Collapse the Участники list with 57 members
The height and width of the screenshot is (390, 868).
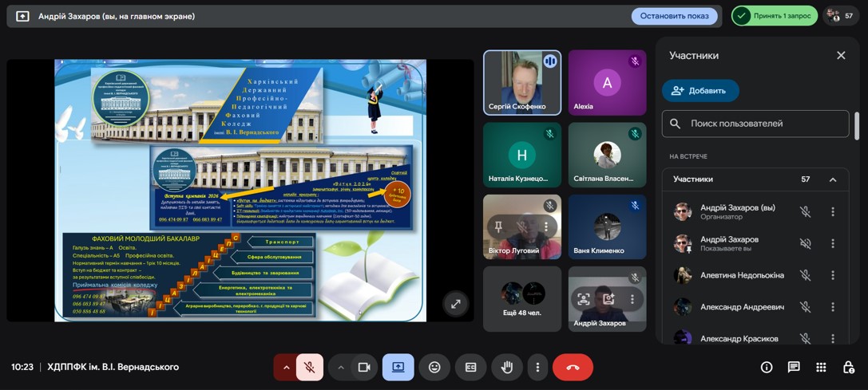coord(832,179)
